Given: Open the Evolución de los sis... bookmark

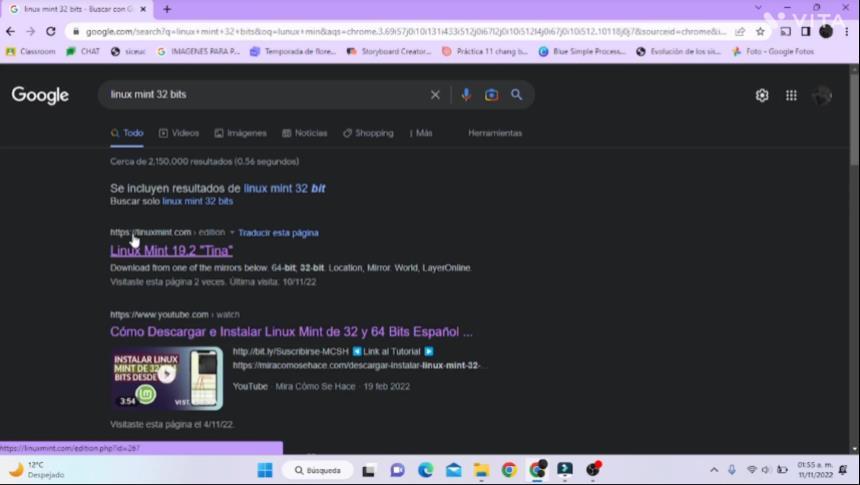Looking at the screenshot, I should (x=679, y=52).
